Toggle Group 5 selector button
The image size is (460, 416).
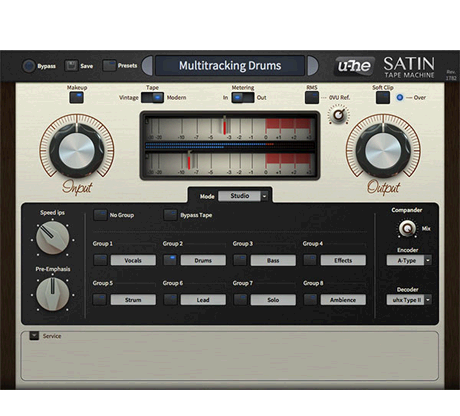(100, 299)
